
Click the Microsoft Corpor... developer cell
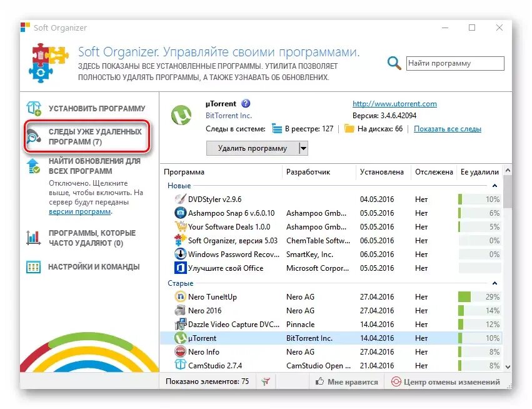(317, 268)
